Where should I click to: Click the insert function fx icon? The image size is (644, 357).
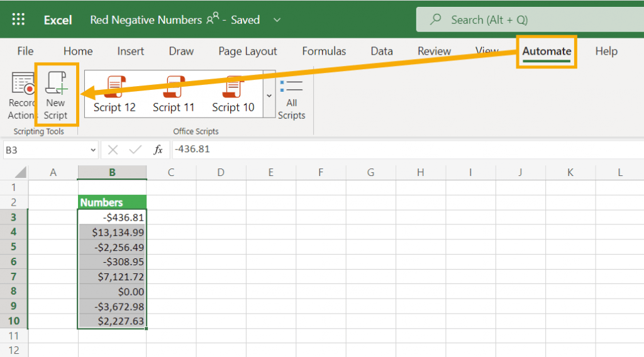click(x=158, y=150)
